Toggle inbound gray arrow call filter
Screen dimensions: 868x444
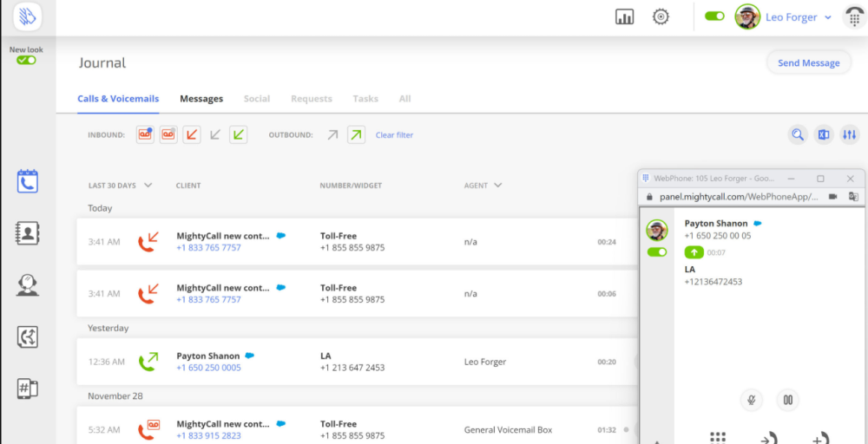coord(215,134)
